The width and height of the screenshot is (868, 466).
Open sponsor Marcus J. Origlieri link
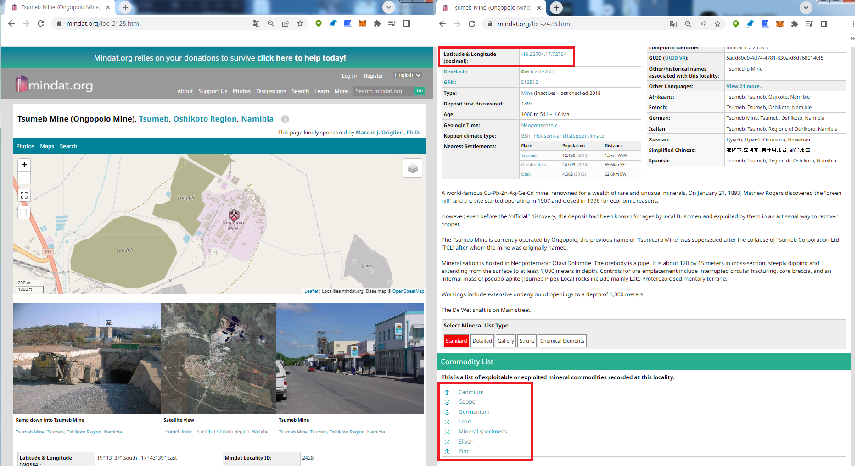tap(388, 133)
